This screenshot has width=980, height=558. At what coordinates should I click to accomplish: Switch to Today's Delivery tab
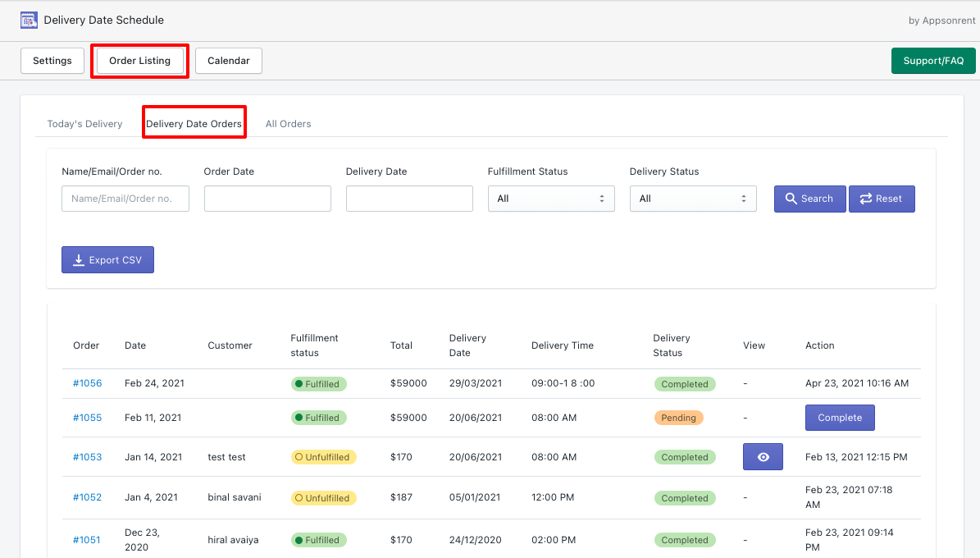tap(85, 124)
